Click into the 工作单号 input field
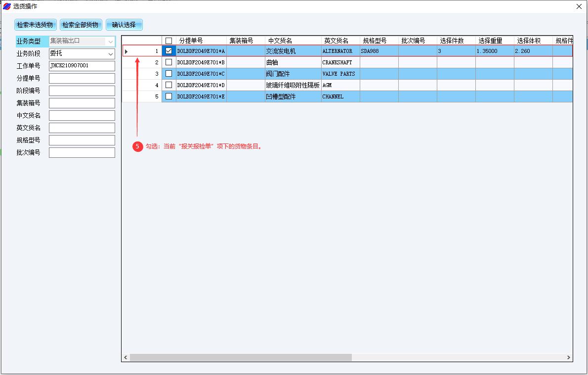Image resolution: width=588 pixels, height=375 pixels. pos(82,66)
